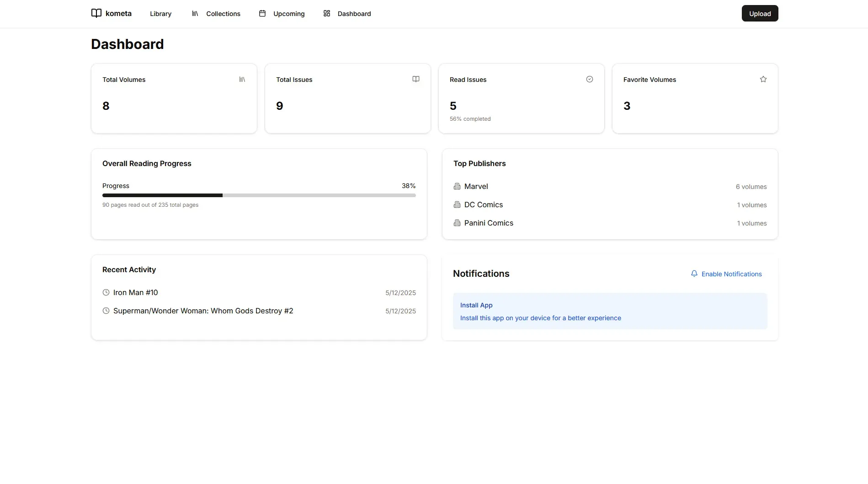This screenshot has width=868, height=484.
Task: Click the Total Issues open-book icon
Action: pos(416,79)
